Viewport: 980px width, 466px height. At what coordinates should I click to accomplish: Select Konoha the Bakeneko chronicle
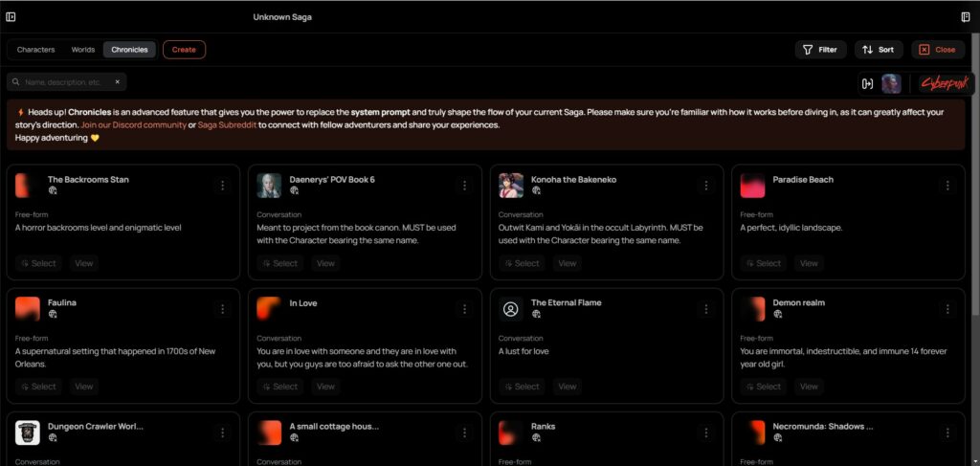(523, 263)
